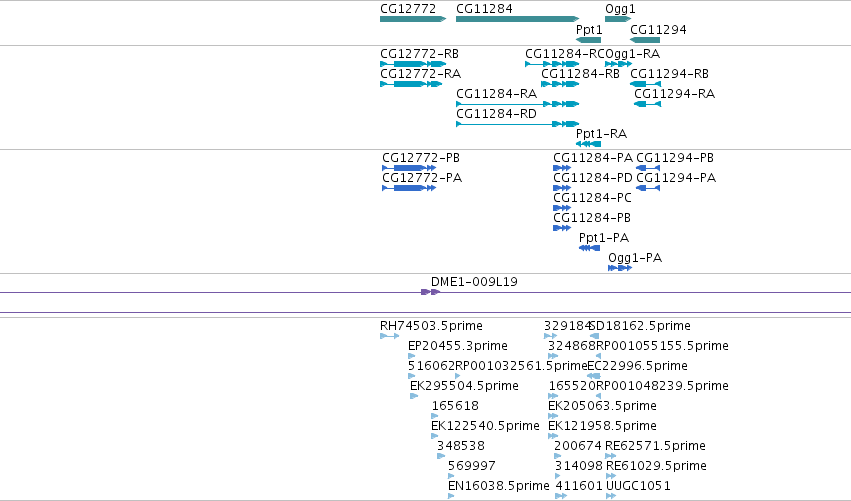Select the 314098 EST arrow
The height and width of the screenshot is (501, 851).
pyautogui.click(x=557, y=476)
